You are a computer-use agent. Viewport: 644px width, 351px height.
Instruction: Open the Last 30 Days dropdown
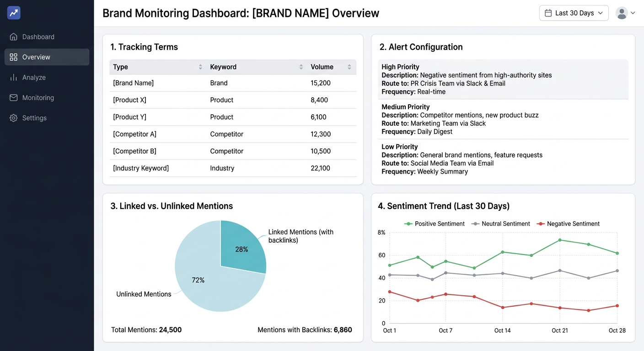click(574, 13)
